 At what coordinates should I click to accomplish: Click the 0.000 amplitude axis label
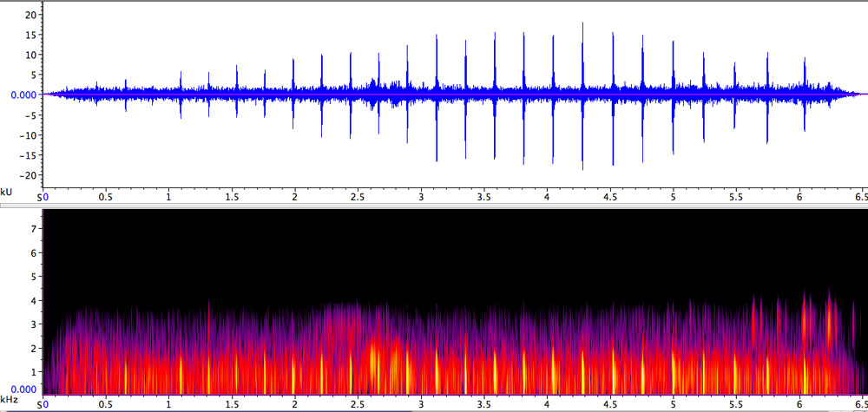click(x=23, y=95)
